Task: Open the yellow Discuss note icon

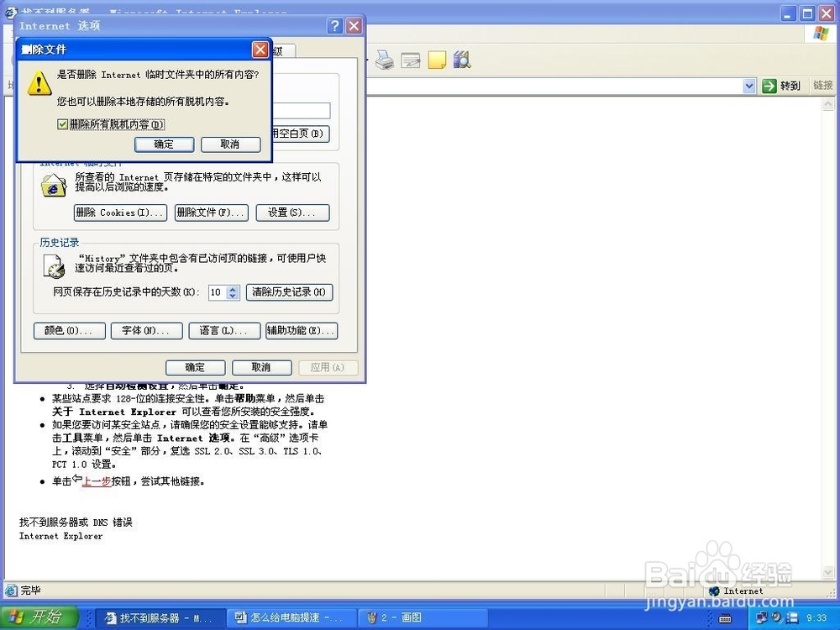Action: point(437,60)
